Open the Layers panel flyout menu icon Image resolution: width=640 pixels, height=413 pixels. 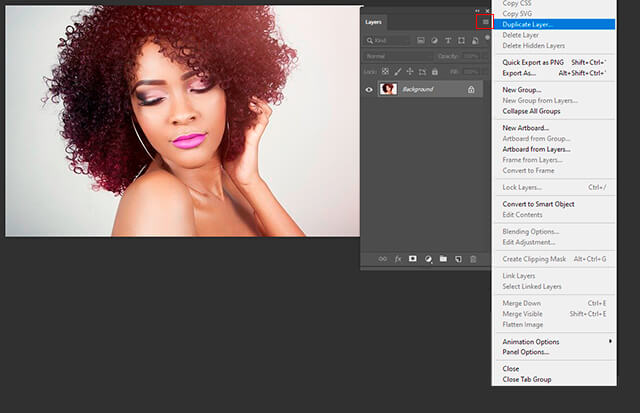485,22
